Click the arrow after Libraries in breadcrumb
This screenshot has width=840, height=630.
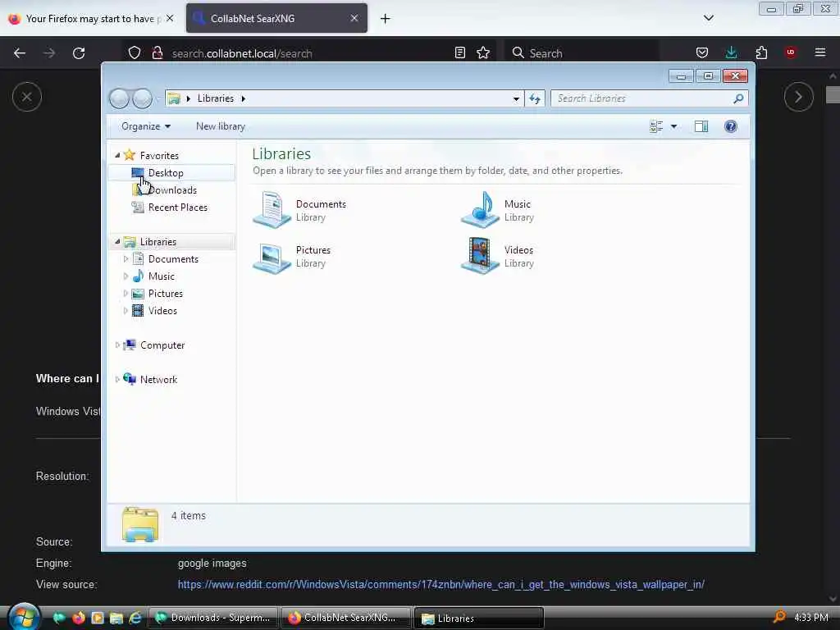click(x=243, y=98)
